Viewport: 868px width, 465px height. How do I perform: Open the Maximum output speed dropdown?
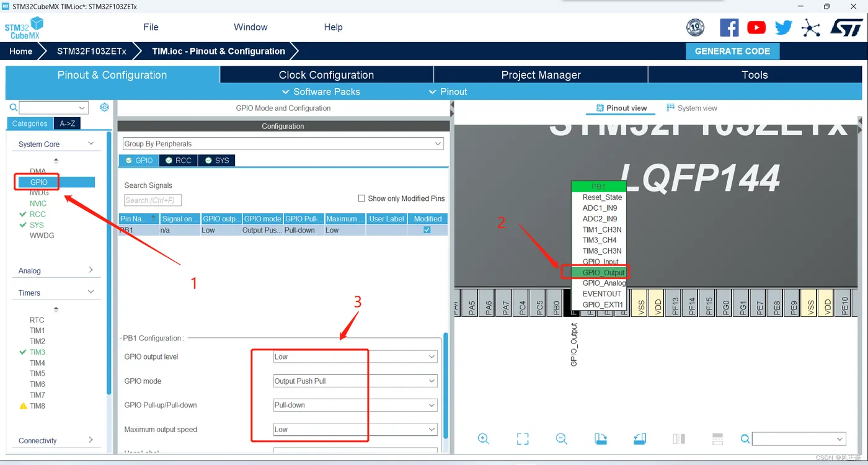(x=355, y=429)
